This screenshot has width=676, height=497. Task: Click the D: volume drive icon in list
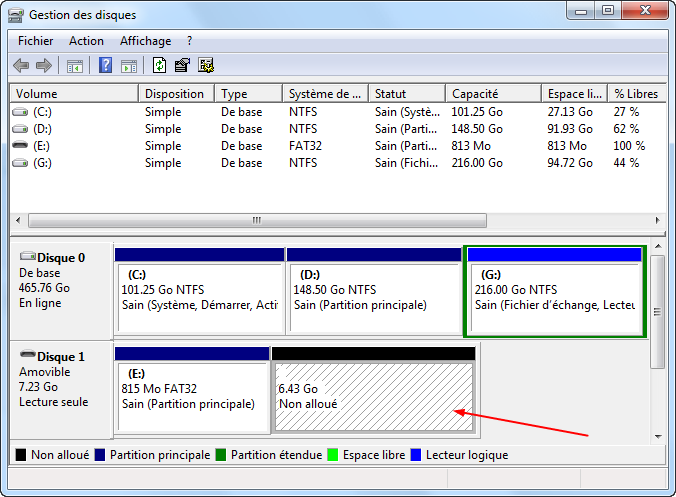pos(20,129)
